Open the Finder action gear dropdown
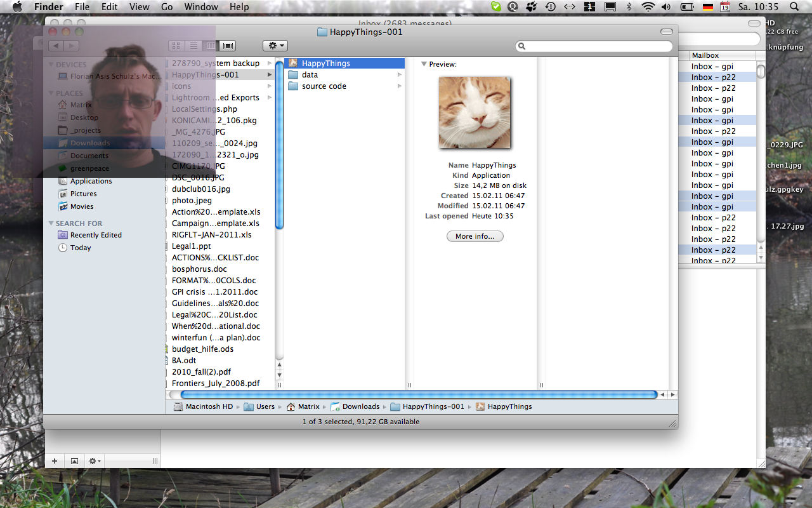Screen dimensions: 812x508 point(275,46)
